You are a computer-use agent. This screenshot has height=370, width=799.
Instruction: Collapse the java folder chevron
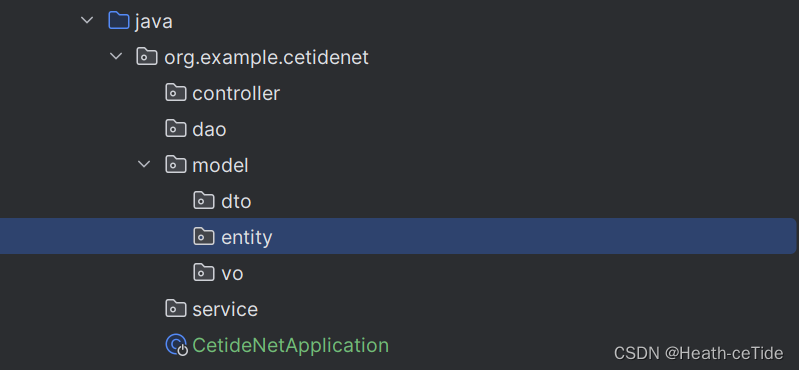[x=88, y=20]
